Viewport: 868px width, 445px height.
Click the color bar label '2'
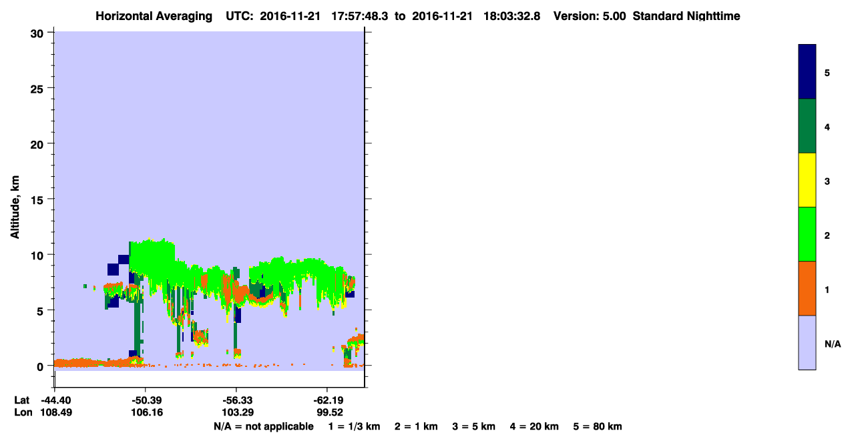pos(827,235)
